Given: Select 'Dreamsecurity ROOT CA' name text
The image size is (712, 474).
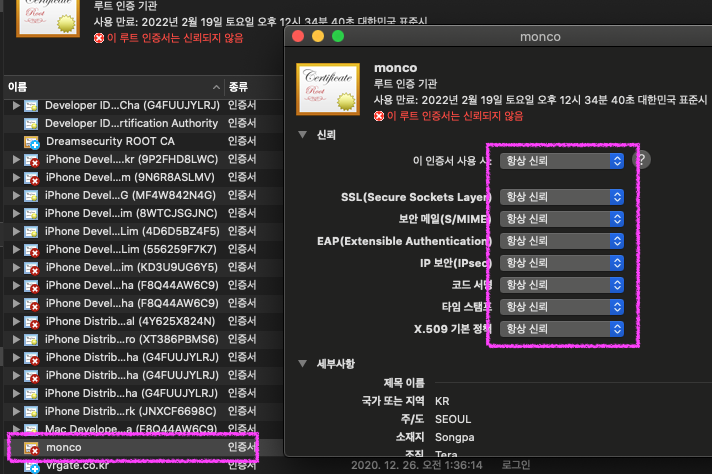Looking at the screenshot, I should (110, 141).
